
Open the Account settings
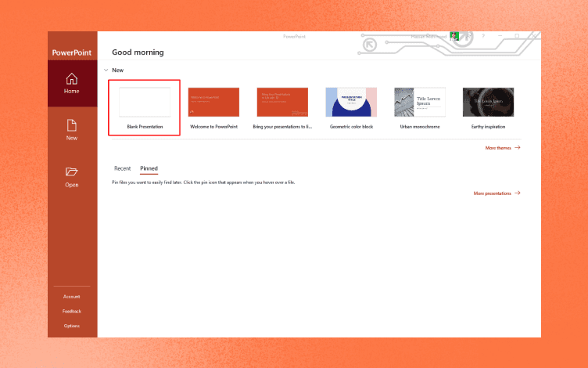72,297
